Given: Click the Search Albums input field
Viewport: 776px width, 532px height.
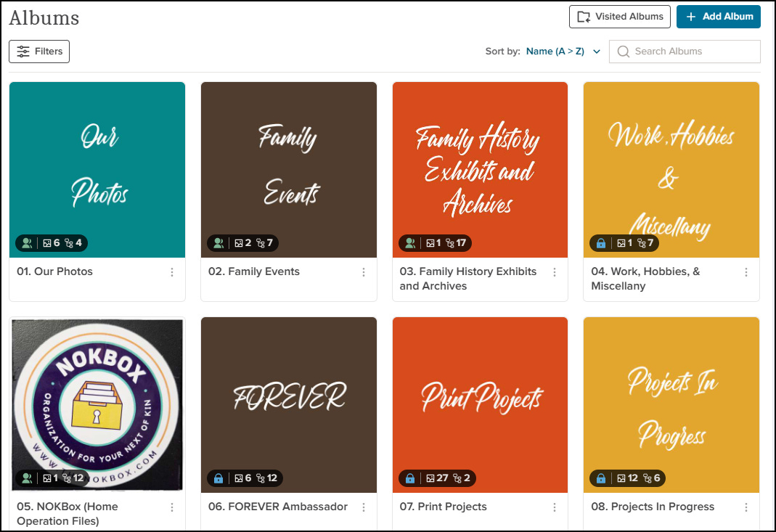Looking at the screenshot, I should [x=685, y=52].
